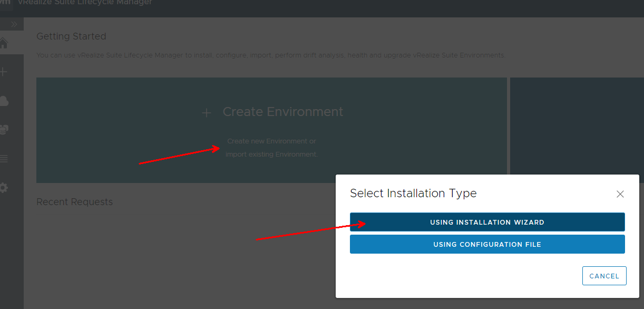644x309 pixels.
Task: Click the Select Installation Type dialog title
Action: pos(413,194)
